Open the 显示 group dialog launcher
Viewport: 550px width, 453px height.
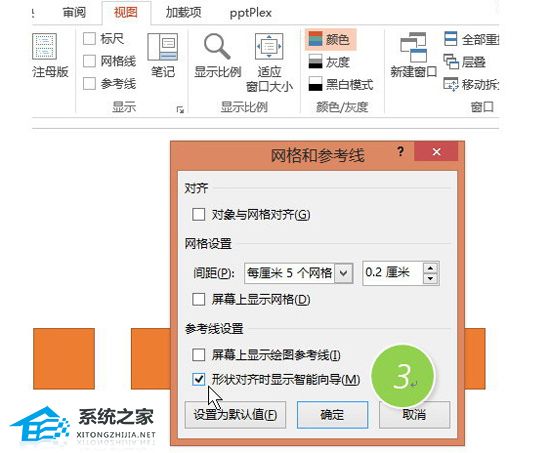click(180, 110)
